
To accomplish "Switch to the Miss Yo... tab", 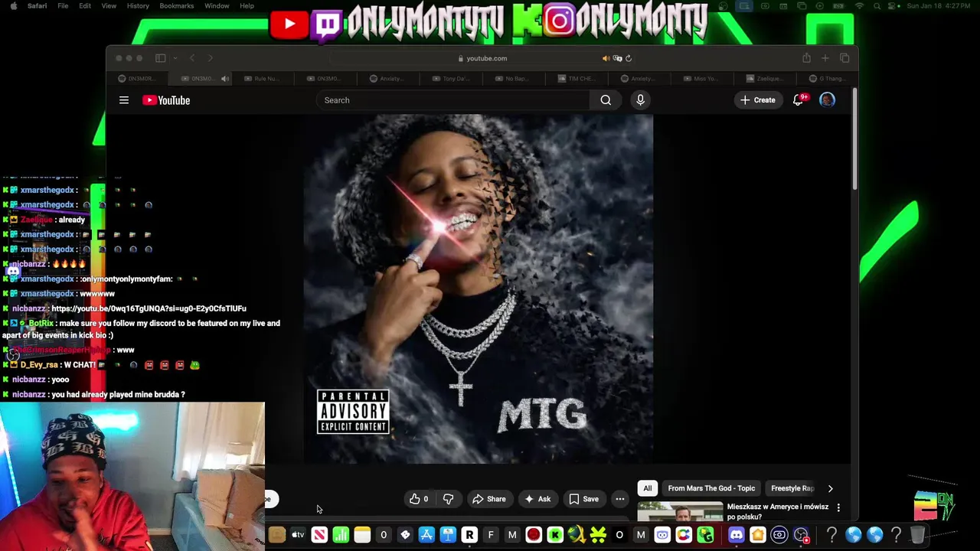I will (x=702, y=78).
